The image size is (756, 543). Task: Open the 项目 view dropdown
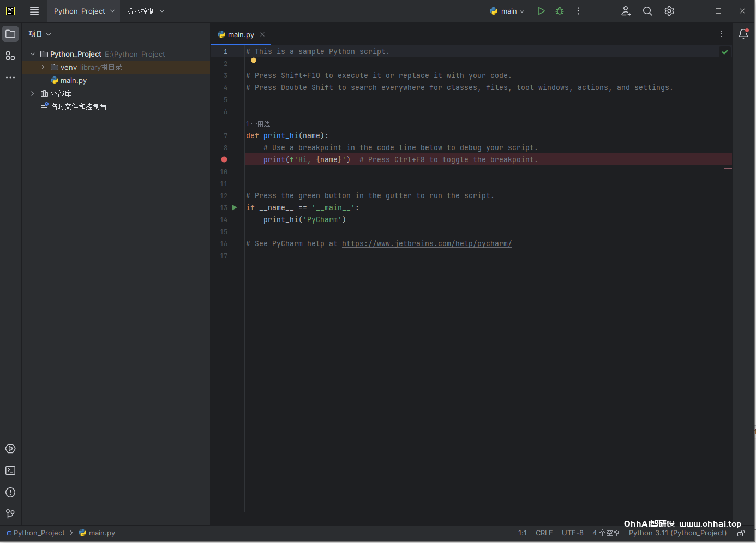point(40,34)
